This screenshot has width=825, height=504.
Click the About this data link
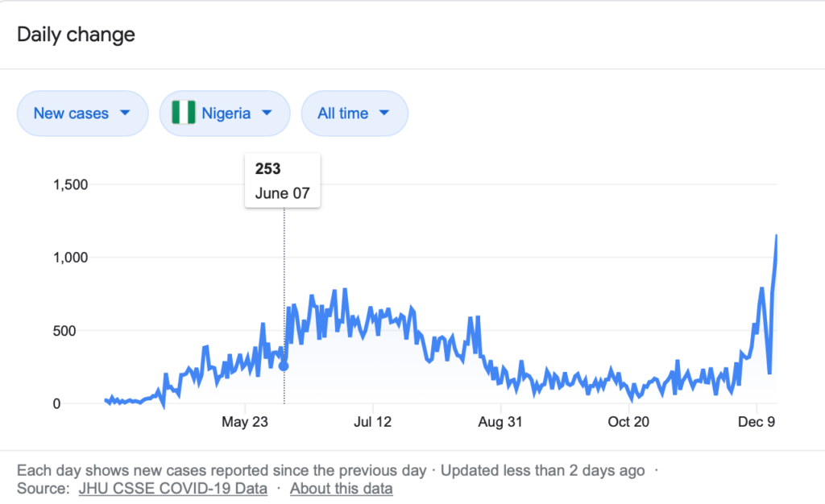(x=342, y=488)
